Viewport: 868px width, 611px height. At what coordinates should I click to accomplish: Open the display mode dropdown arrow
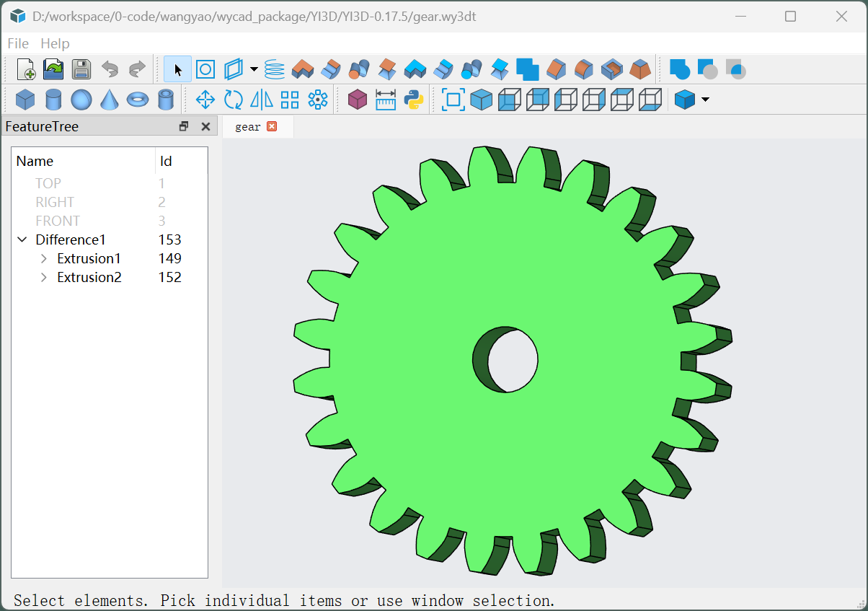click(705, 100)
